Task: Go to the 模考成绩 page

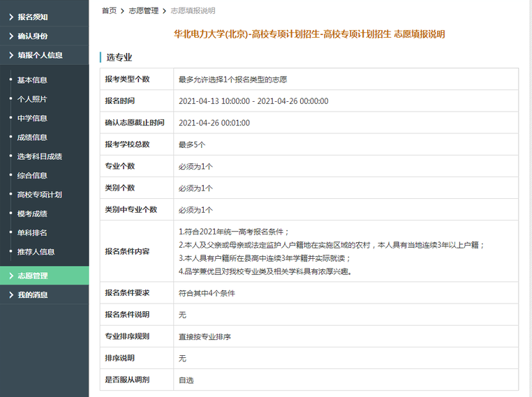Action: 32,214
